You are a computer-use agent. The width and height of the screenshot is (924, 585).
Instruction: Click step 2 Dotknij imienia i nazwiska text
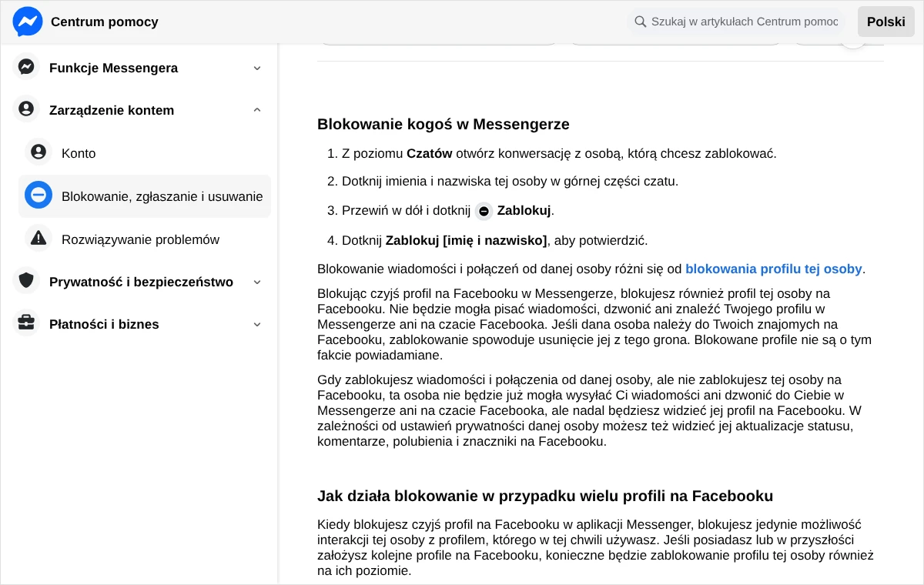(510, 181)
